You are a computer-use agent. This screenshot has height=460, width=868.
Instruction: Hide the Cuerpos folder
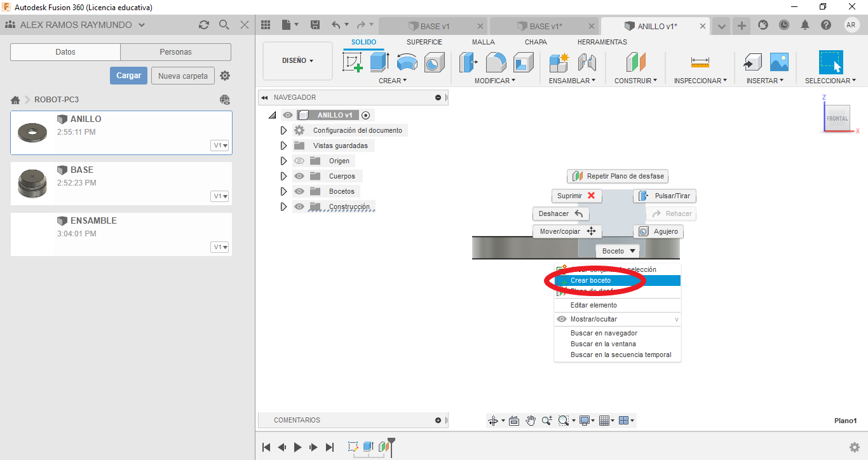[300, 176]
